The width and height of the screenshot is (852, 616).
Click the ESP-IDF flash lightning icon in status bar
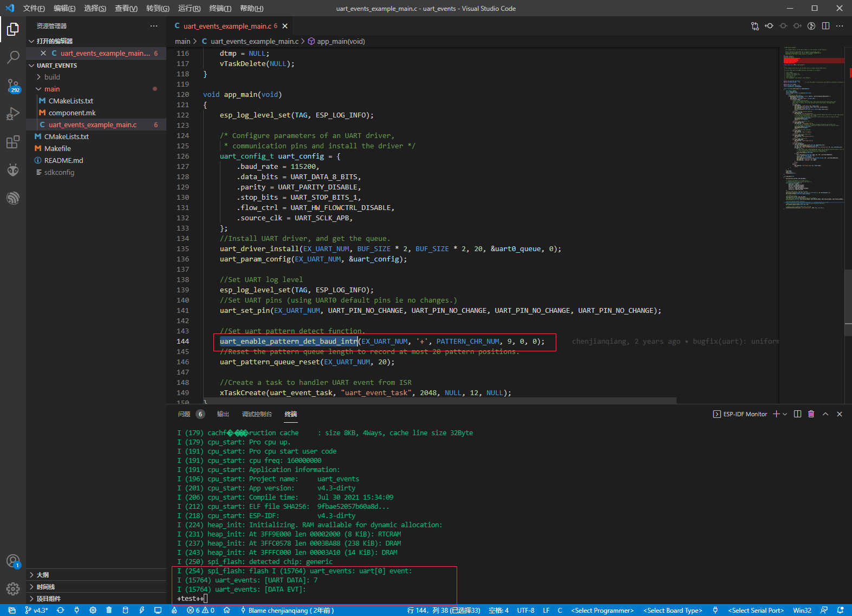click(x=142, y=610)
